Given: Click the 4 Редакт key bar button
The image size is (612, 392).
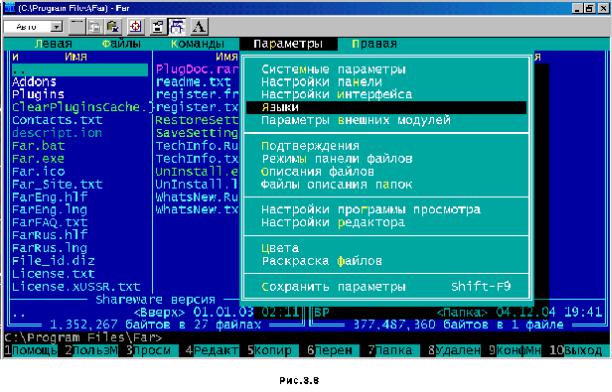Looking at the screenshot, I should (212, 351).
